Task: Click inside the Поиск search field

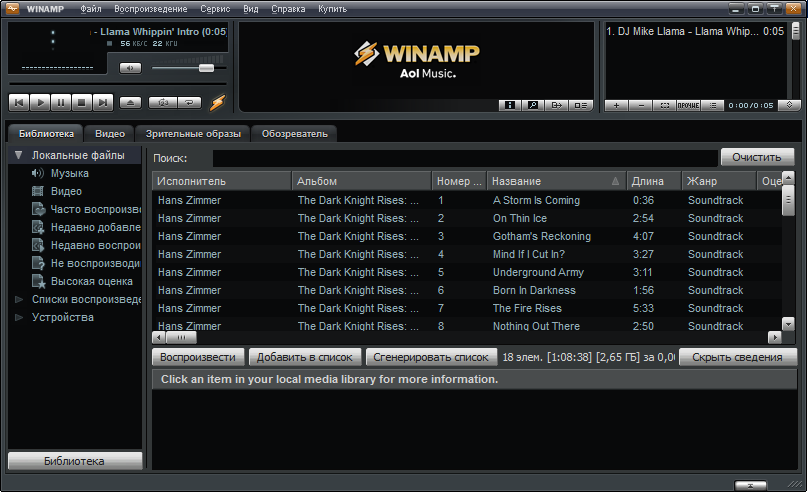Action: (465, 158)
